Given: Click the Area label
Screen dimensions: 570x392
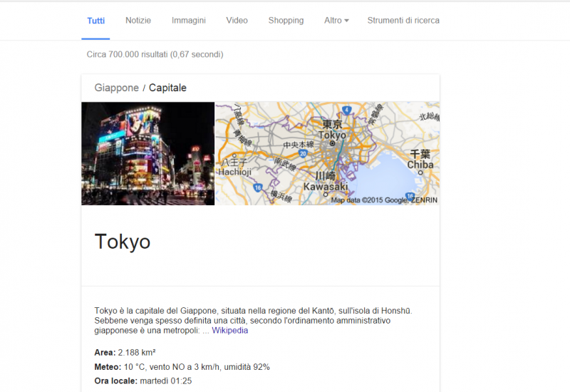Looking at the screenshot, I should (x=105, y=352).
